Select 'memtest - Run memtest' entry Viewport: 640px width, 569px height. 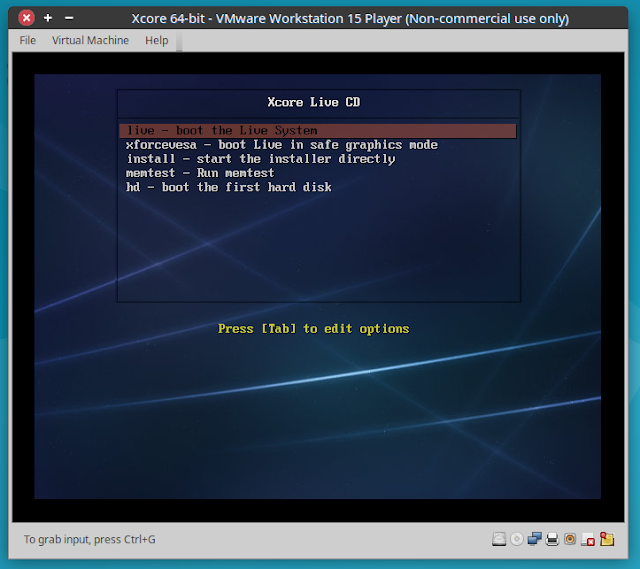(200, 173)
